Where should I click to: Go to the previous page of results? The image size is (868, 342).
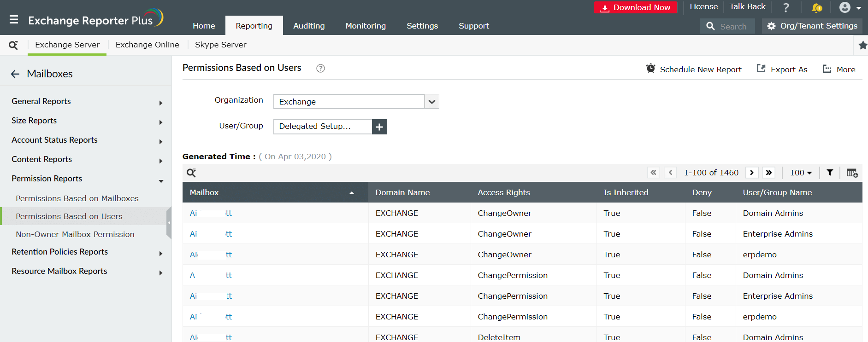[x=671, y=173]
